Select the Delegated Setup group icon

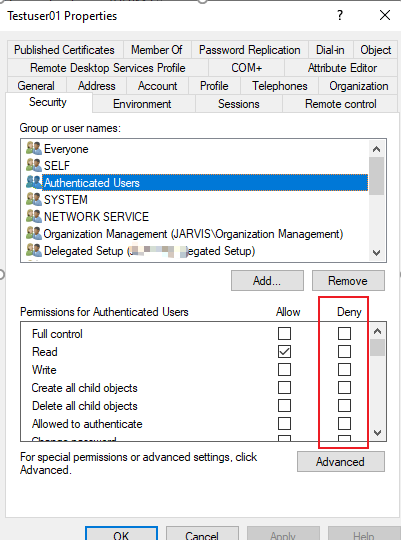click(x=34, y=250)
